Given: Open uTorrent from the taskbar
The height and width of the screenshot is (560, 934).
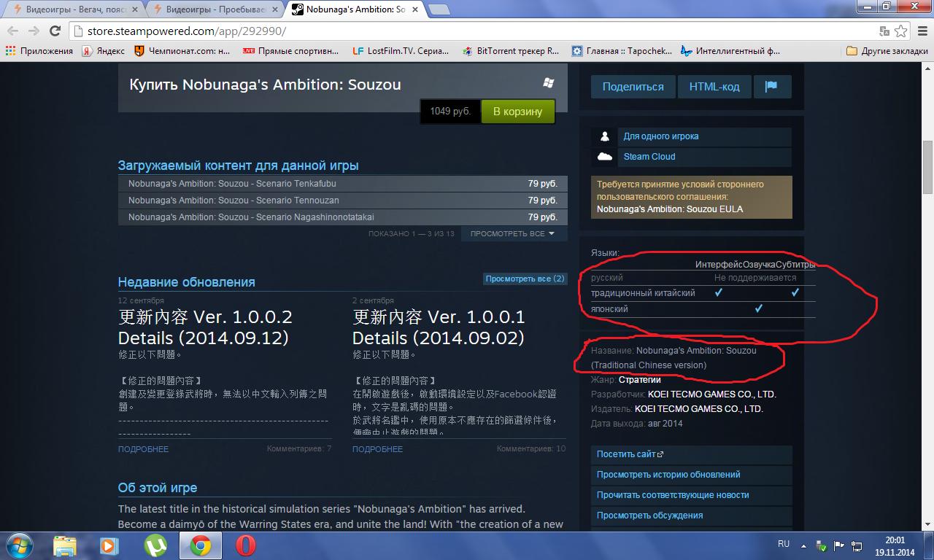Looking at the screenshot, I should pyautogui.click(x=155, y=545).
